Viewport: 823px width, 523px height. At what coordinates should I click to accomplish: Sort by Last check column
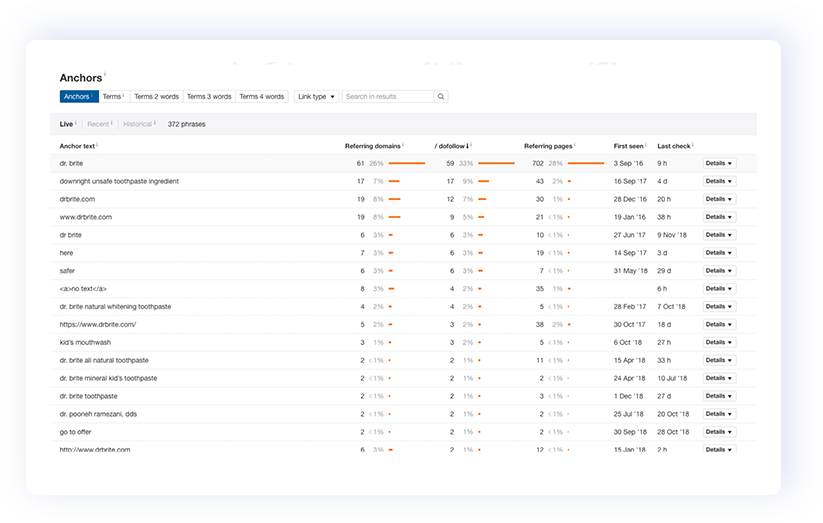point(674,146)
